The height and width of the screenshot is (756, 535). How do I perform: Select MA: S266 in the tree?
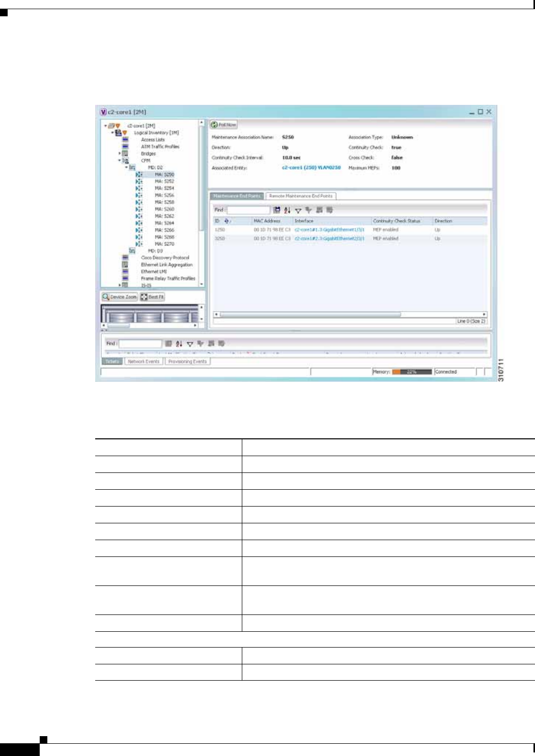point(164,230)
